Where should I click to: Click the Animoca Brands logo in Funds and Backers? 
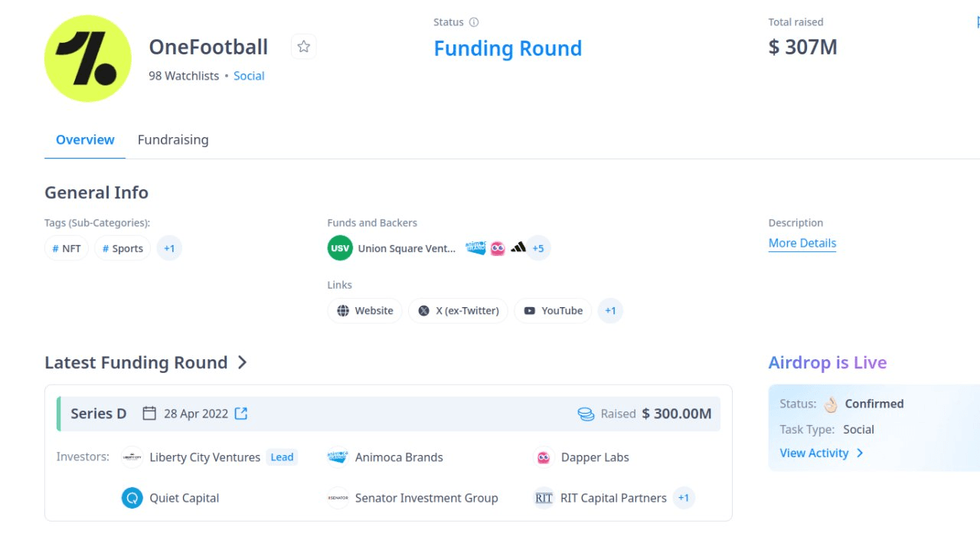(x=476, y=248)
